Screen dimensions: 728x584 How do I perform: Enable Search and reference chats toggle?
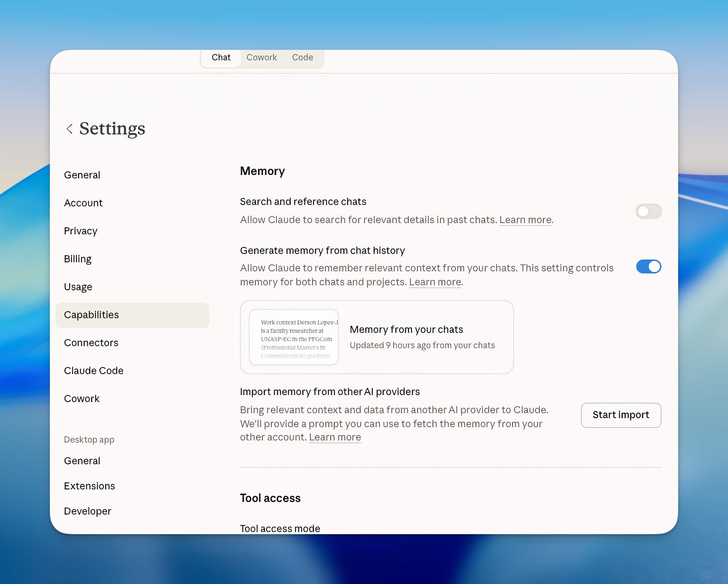click(x=648, y=211)
